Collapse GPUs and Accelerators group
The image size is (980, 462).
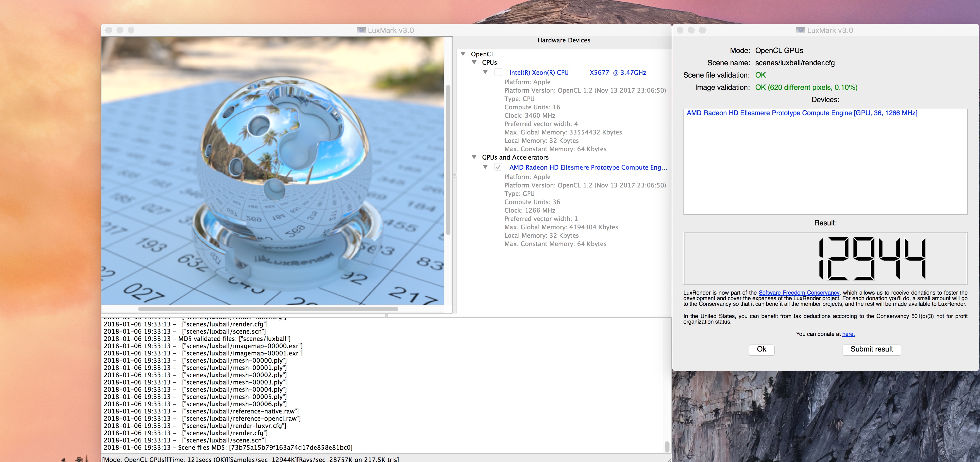pos(474,157)
